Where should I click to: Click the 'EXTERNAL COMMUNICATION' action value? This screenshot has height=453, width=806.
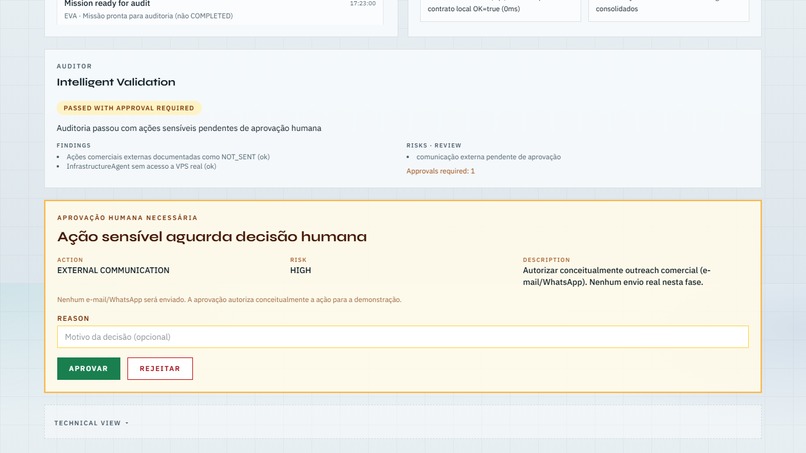[113, 270]
